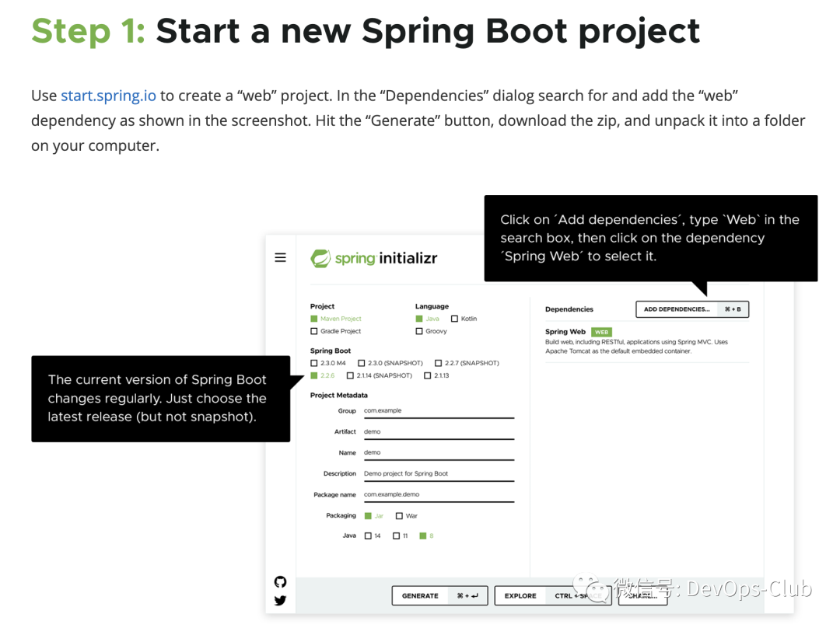Select Spring Boot 2.2.7 (SNAPSHOT)
Viewport: 840px width, 628px height.
point(467,363)
